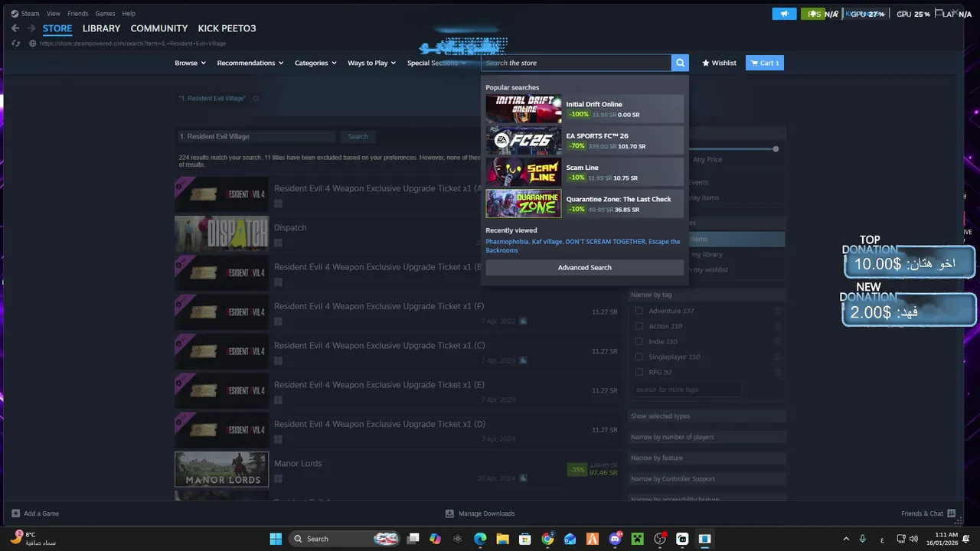Go forward with the right arrow icon

(x=31, y=28)
